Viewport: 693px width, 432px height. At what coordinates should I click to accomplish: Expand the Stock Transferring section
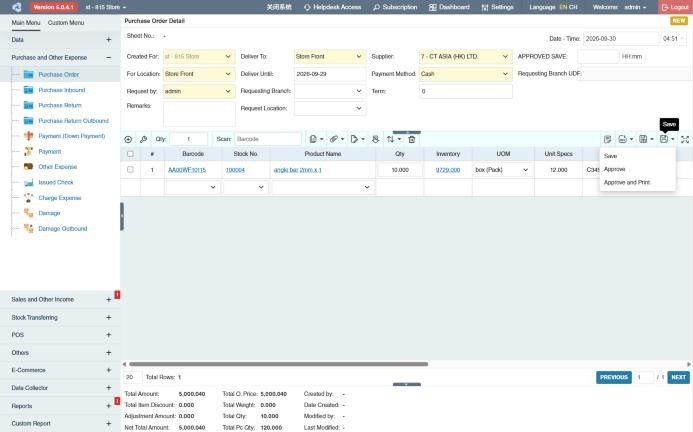109,317
